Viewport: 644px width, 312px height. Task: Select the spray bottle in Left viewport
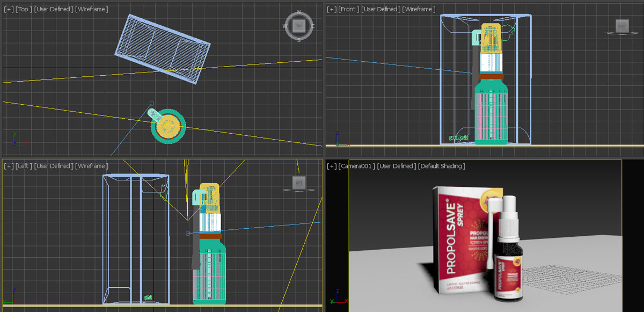pyautogui.click(x=208, y=244)
